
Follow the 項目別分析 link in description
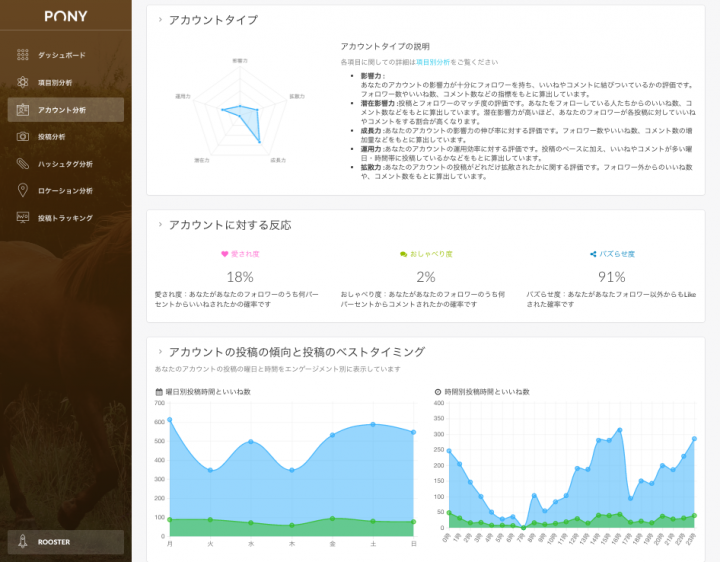pyautogui.click(x=433, y=62)
